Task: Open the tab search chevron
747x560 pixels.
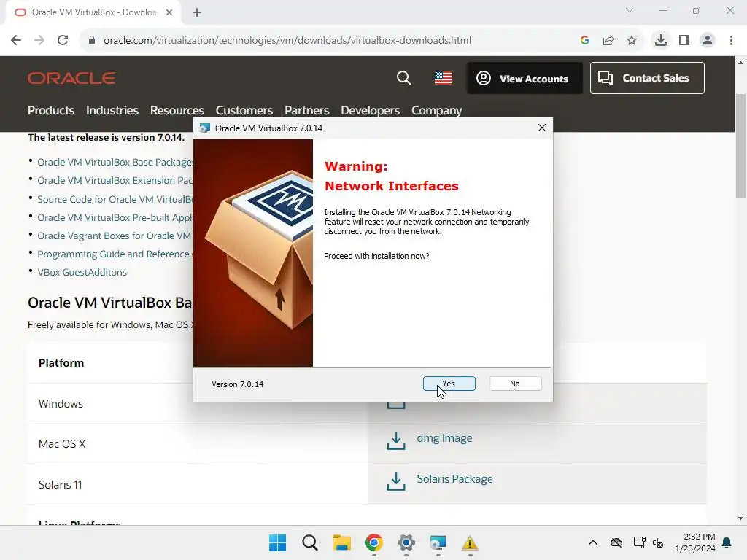Action: click(630, 10)
